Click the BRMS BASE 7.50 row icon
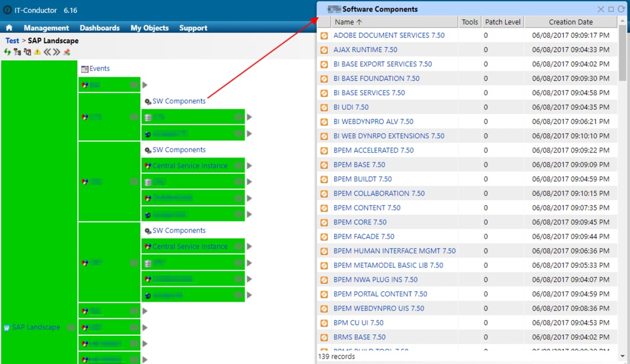 coord(324,337)
